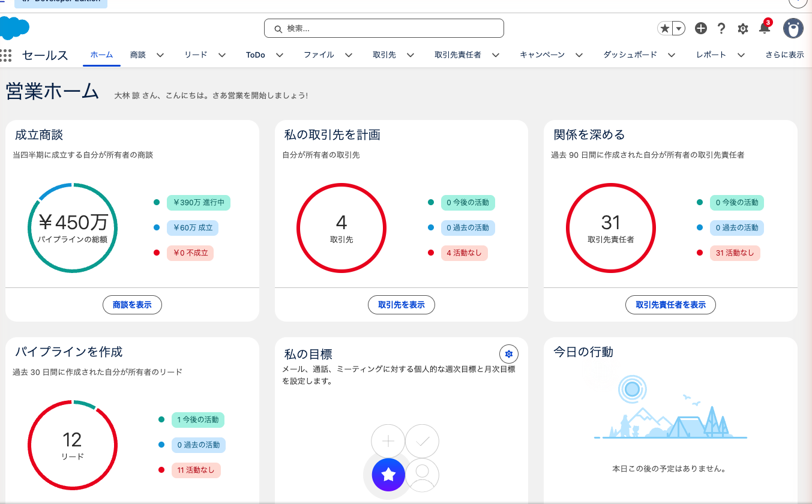Click the blue star icon in 私の目標
Viewport: 812px width, 504px height.
pos(388,475)
